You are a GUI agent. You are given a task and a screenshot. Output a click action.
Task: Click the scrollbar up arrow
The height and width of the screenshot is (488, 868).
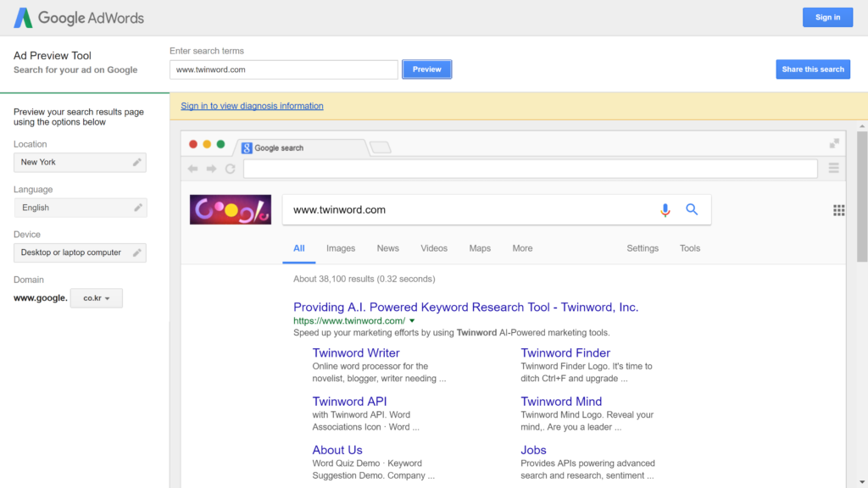tap(862, 126)
